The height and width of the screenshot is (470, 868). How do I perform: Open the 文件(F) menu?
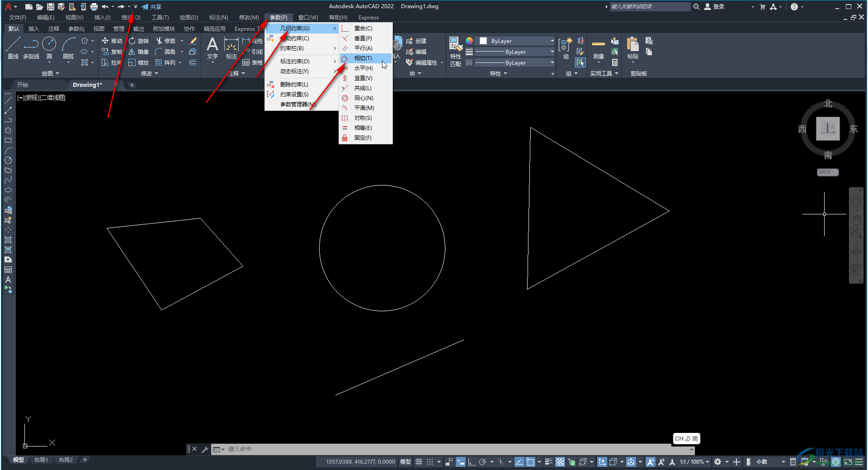(x=18, y=18)
